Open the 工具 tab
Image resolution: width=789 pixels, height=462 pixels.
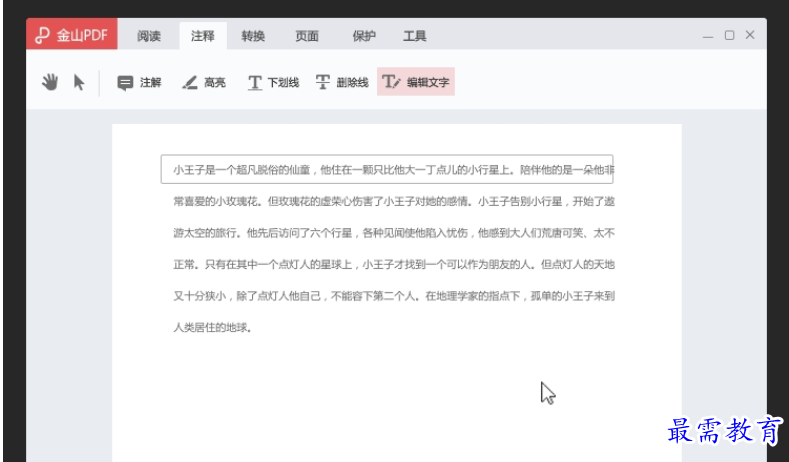tap(415, 36)
